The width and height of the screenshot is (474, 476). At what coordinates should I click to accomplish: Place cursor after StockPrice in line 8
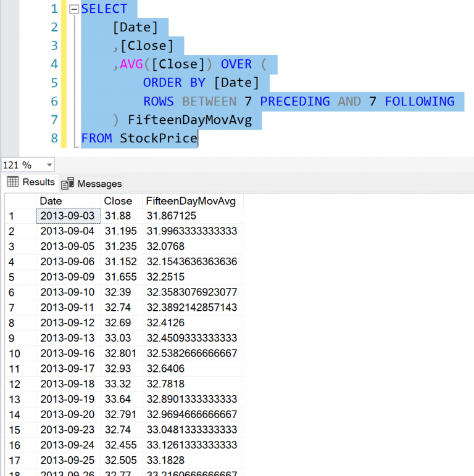point(197,139)
